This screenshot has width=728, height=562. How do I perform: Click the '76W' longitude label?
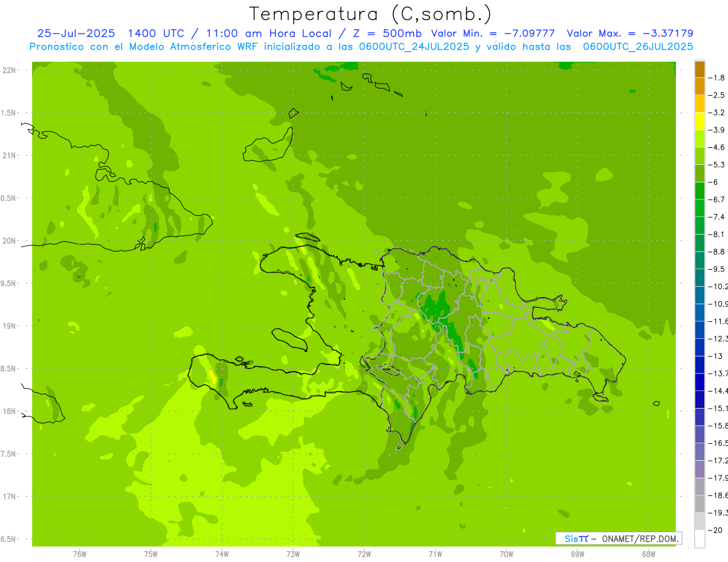point(79,554)
